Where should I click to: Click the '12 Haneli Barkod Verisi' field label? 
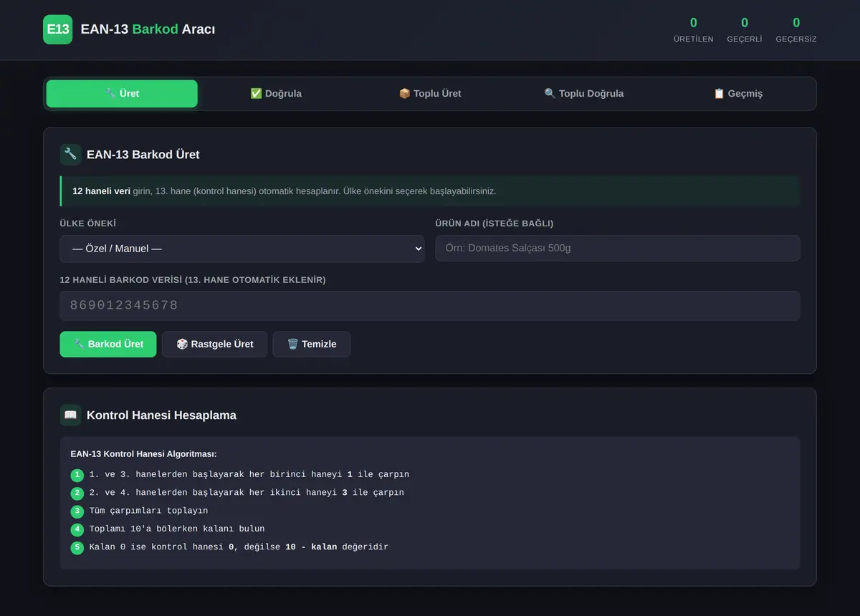193,280
